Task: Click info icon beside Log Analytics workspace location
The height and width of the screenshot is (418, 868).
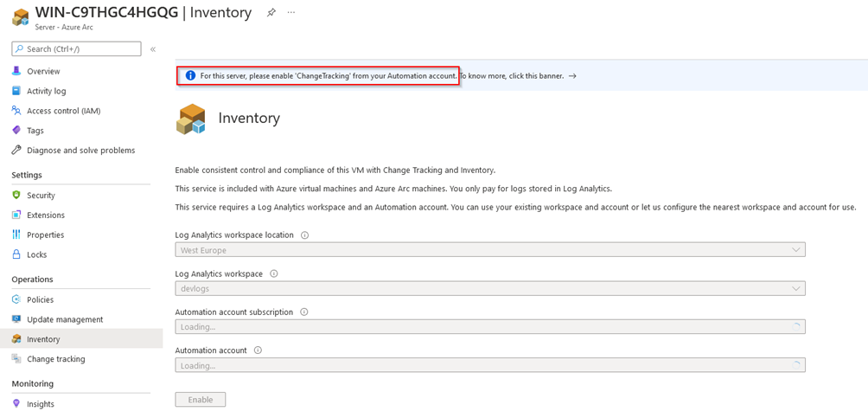Action: tap(304, 235)
